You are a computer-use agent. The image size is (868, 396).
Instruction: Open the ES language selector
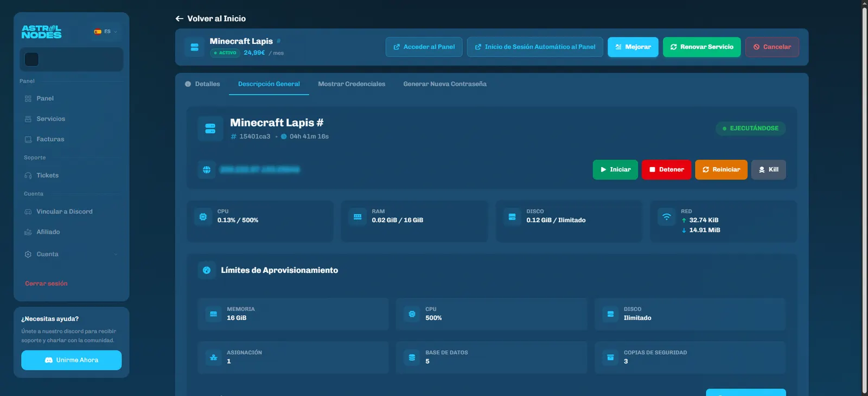point(106,31)
